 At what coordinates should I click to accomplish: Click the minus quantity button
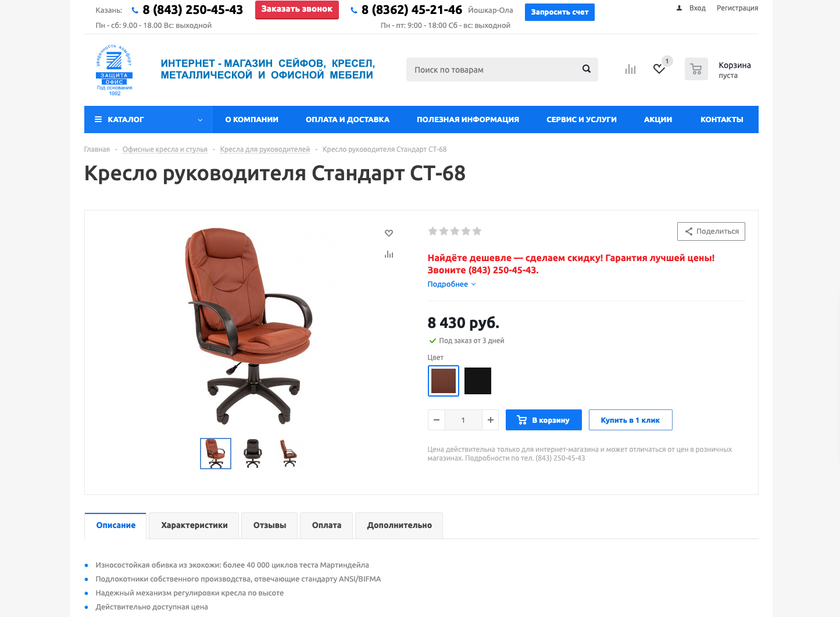click(x=437, y=420)
